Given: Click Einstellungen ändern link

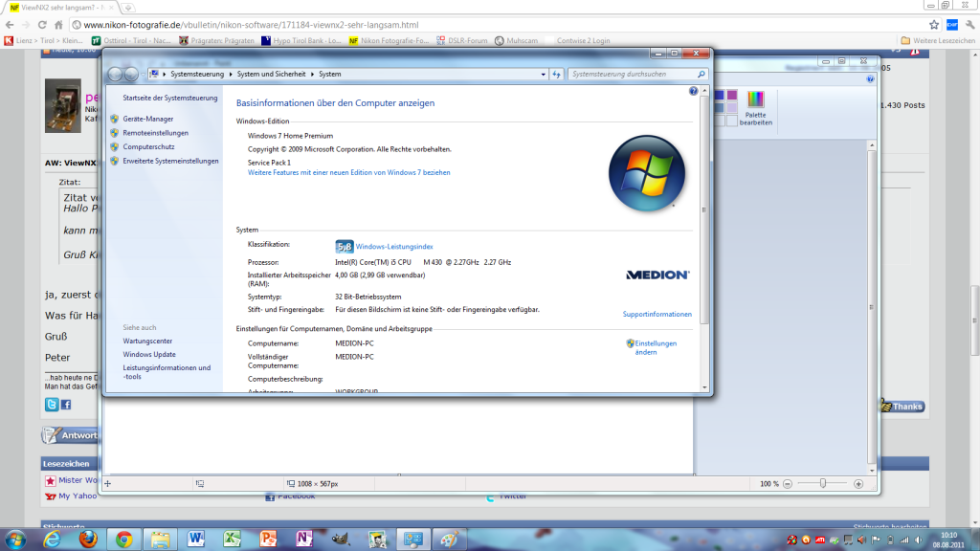Looking at the screenshot, I should pyautogui.click(x=656, y=348).
